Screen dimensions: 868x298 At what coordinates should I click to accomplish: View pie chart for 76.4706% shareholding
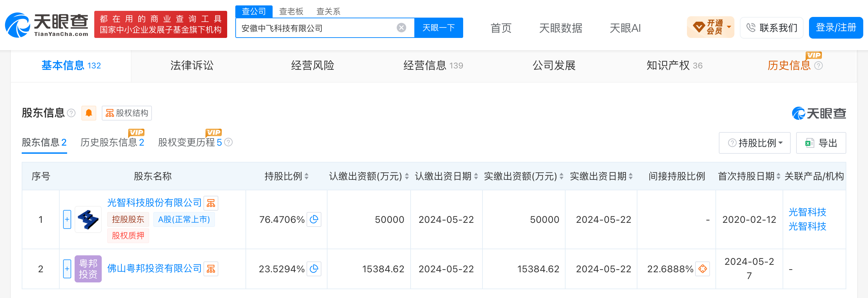click(314, 219)
